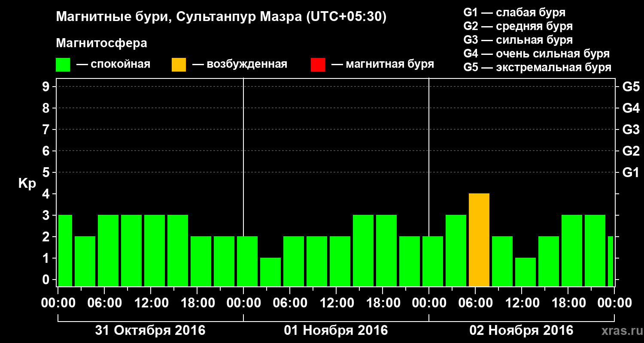
Task: Click the red магнитная буря legend swatch
Action: (x=318, y=65)
